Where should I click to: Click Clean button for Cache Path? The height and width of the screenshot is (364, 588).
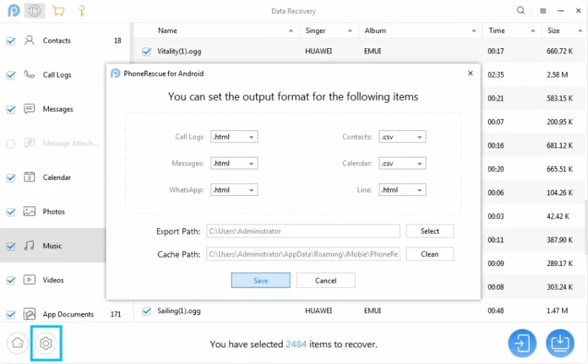pyautogui.click(x=430, y=254)
